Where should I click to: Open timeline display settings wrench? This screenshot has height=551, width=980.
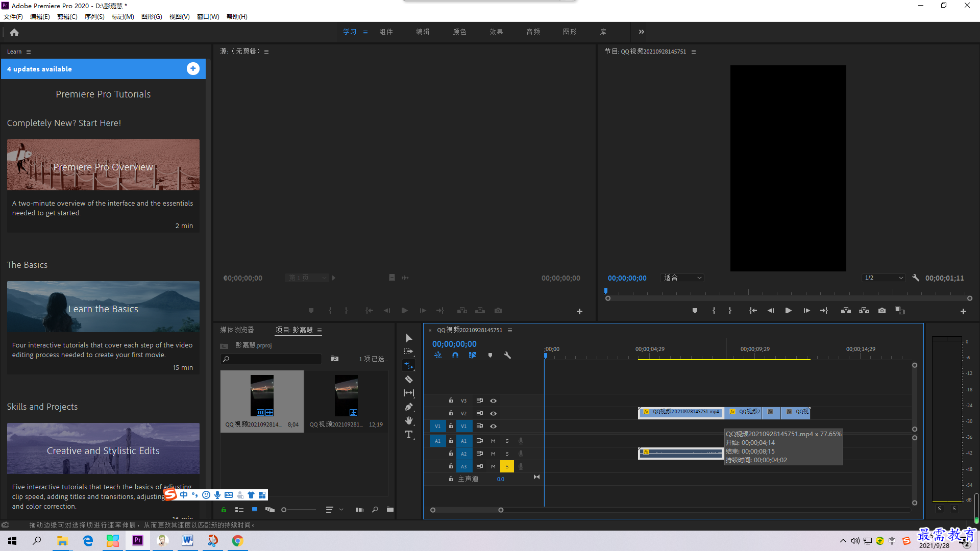click(x=507, y=355)
